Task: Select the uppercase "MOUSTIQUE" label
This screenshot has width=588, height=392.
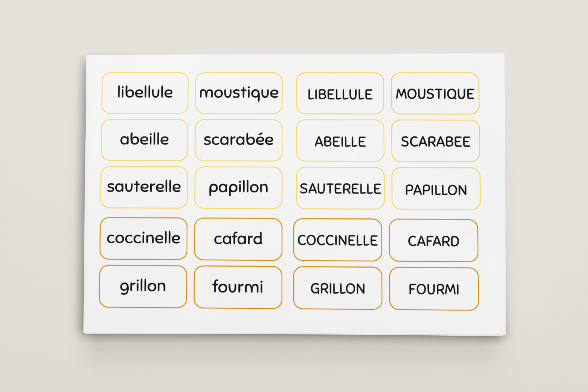Action: click(x=435, y=93)
